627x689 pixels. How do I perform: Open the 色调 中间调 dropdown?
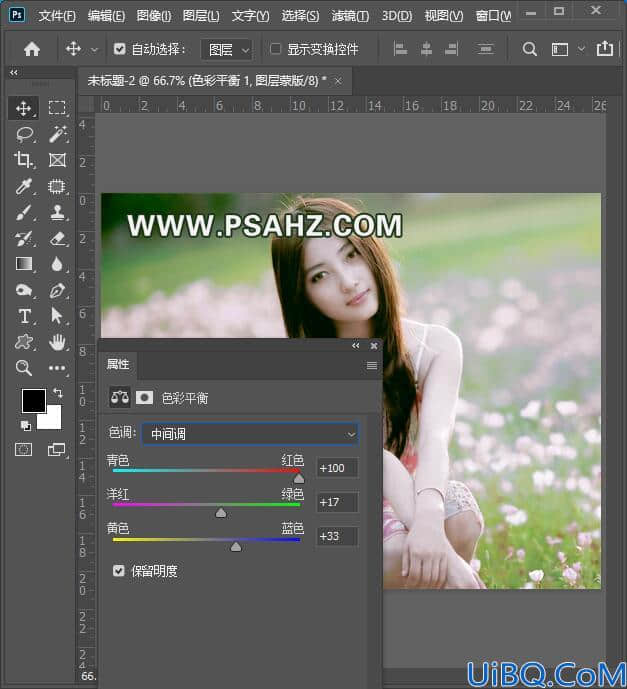point(250,434)
